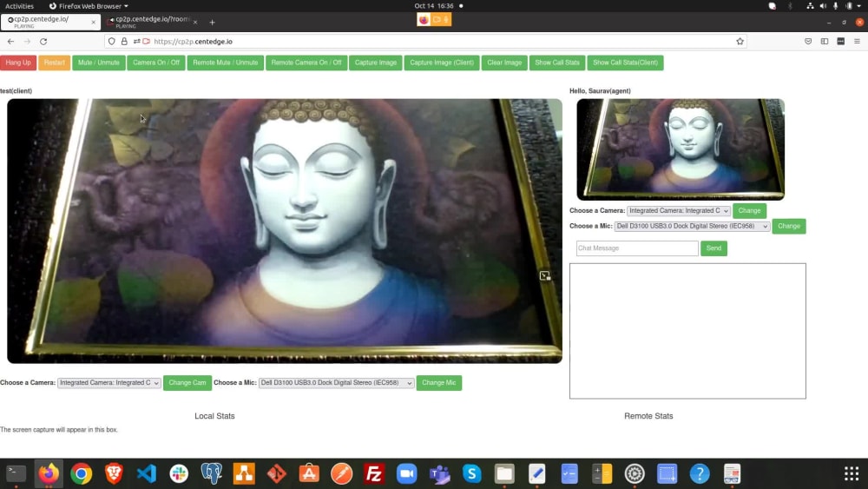Screen dimensions: 868x489
Task: Click Capture Image button
Action: click(x=375, y=63)
